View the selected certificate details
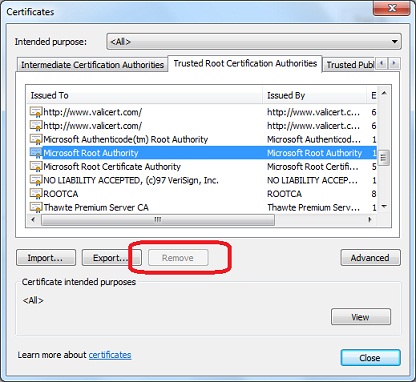This screenshot has width=416, height=382. [x=361, y=317]
